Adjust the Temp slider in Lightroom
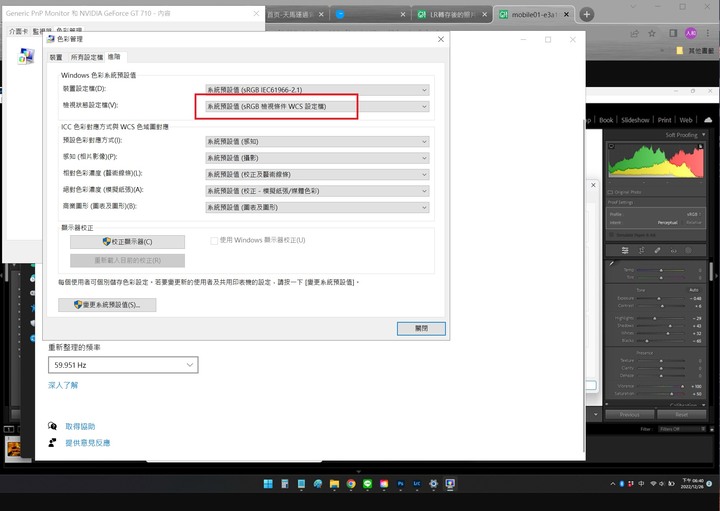Screen dimensions: 720x511 click(661, 270)
